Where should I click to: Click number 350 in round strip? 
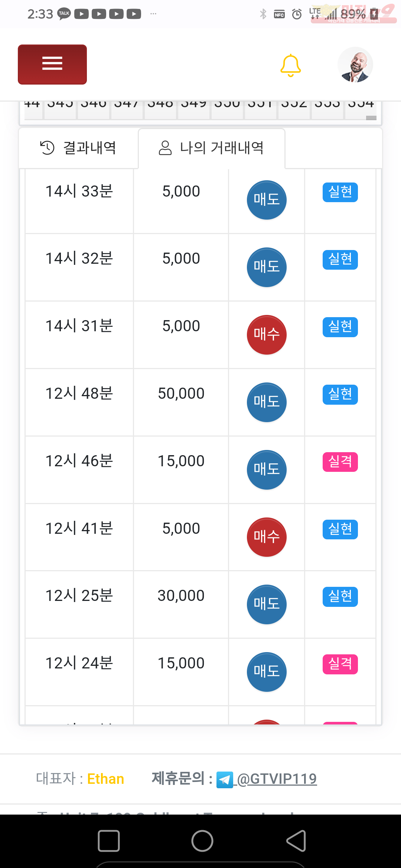(x=227, y=105)
